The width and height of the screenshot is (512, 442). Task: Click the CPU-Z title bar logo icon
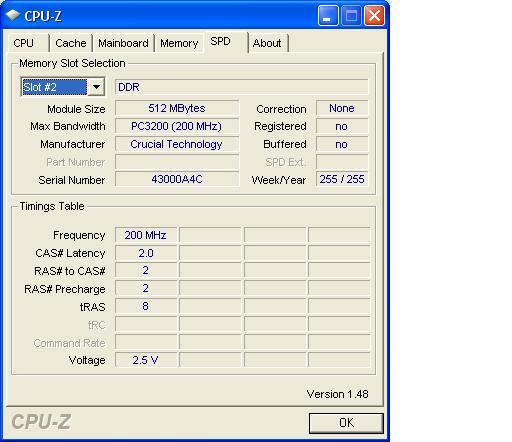[x=13, y=15]
